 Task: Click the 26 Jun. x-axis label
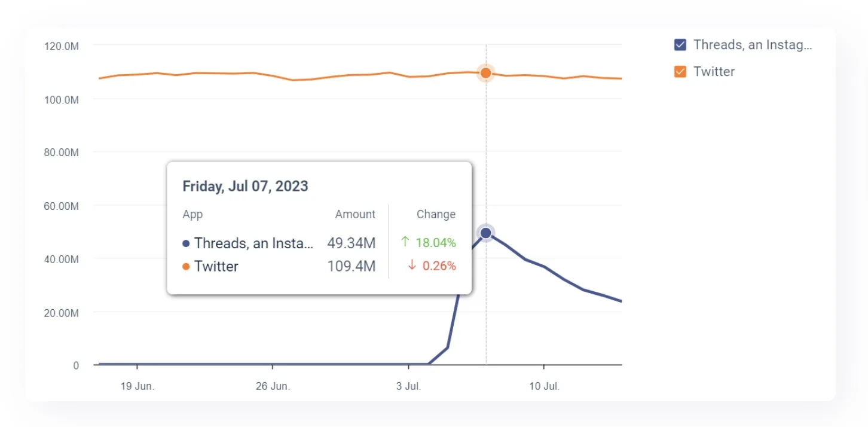coord(273,386)
